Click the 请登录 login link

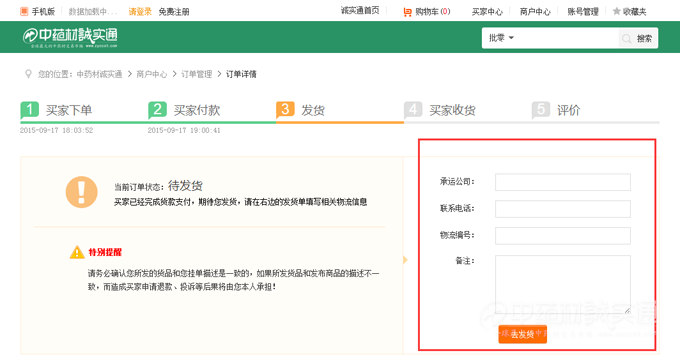tap(140, 12)
